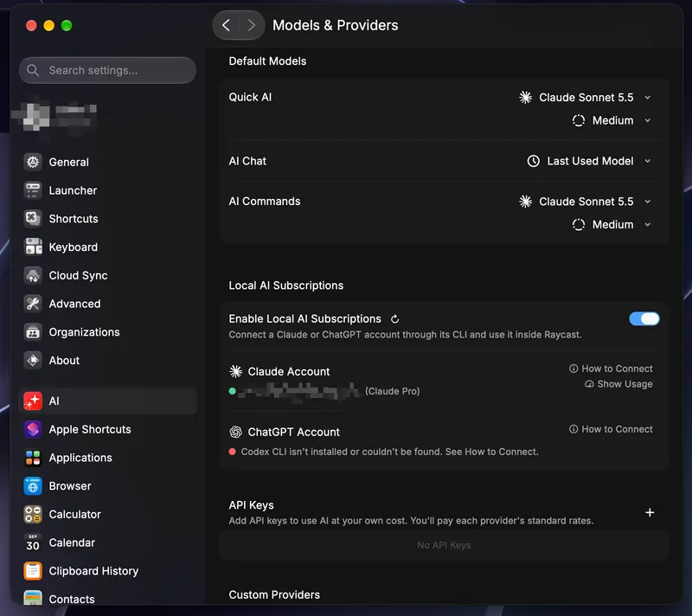
Task: Change AI Commands Medium effort dropdown
Action: [x=612, y=225]
